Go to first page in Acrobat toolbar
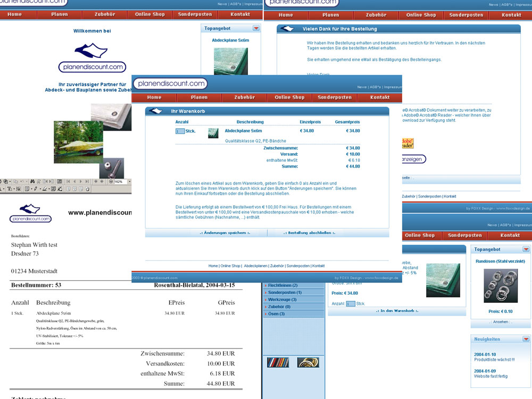Screen dimensions: 532x399 click(68, 181)
